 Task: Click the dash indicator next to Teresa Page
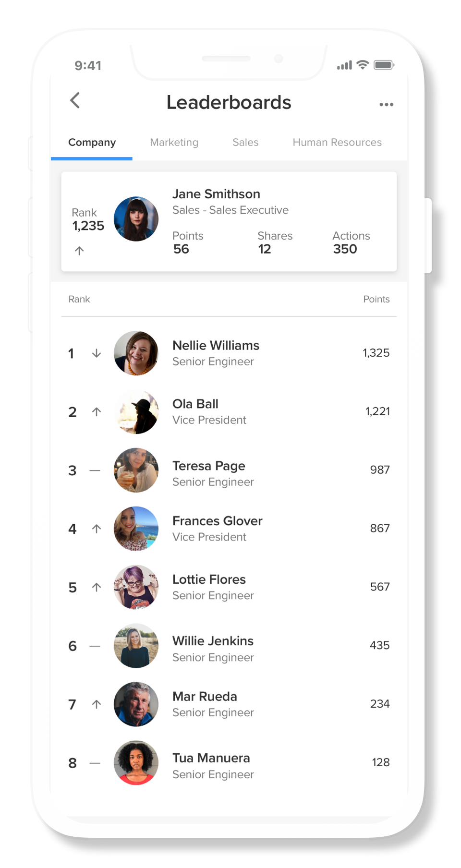pyautogui.click(x=95, y=470)
